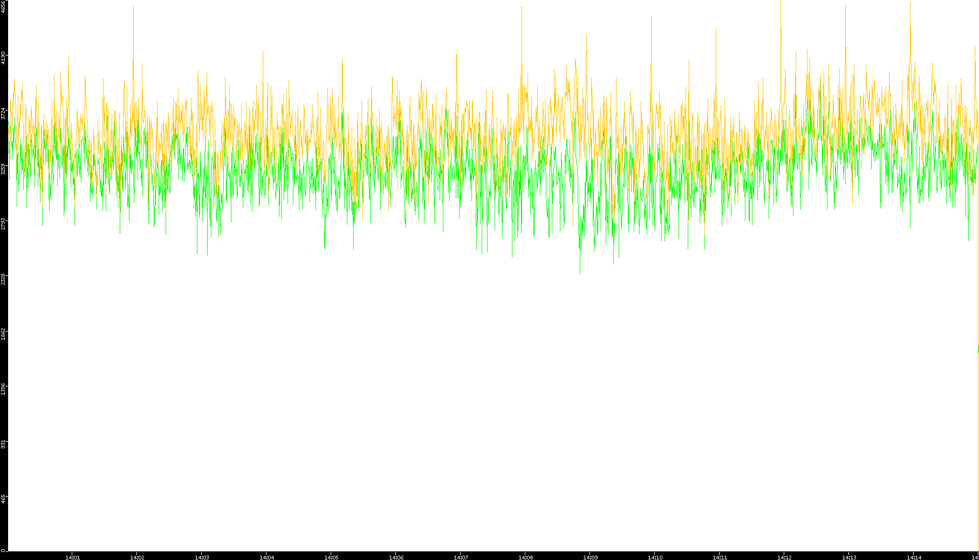Pick the 14:05 time marker

[x=331, y=557]
